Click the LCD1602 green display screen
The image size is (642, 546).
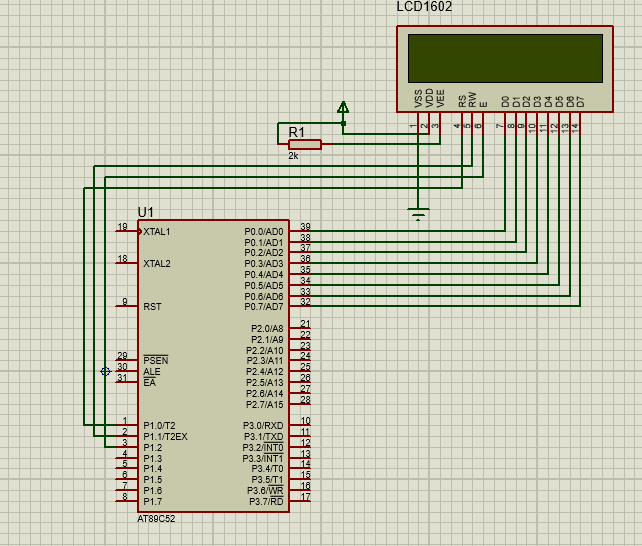pos(504,58)
